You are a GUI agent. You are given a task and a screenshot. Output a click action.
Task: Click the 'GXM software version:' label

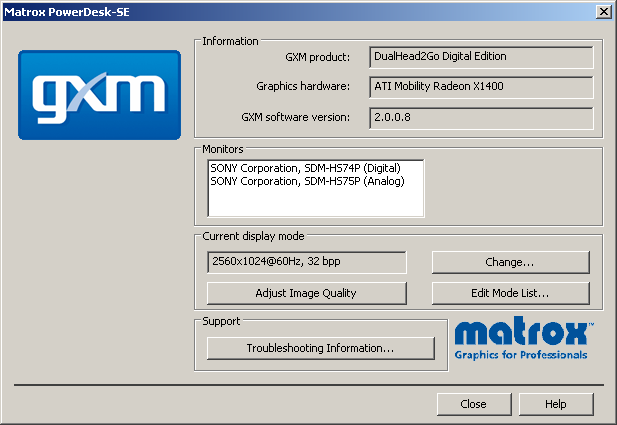296,117
